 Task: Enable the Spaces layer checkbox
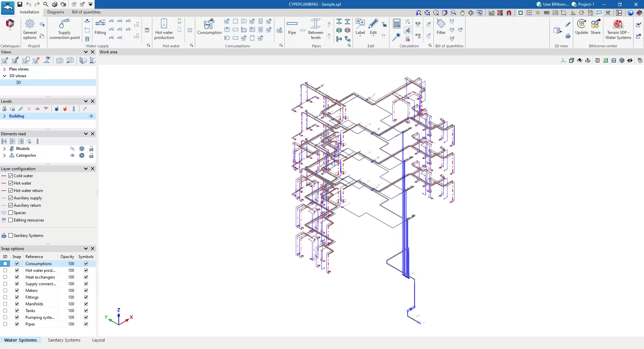click(x=11, y=213)
